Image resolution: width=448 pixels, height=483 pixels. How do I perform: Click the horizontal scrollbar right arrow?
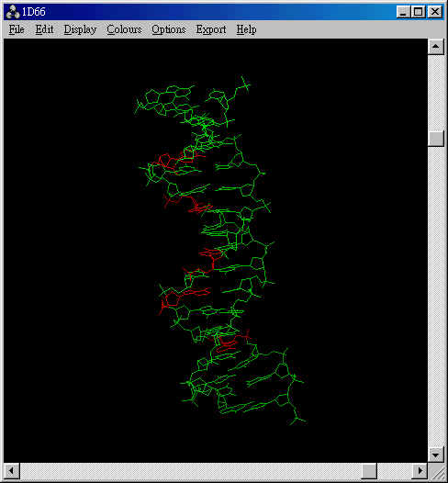pos(420,471)
